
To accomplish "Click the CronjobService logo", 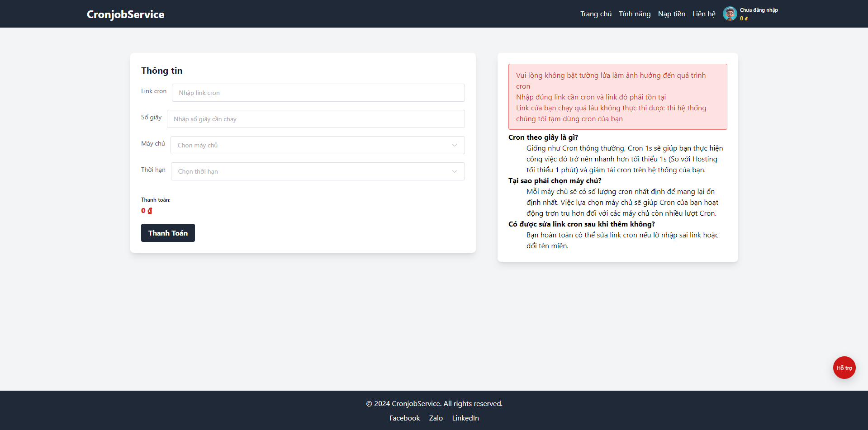I will 125,14.
